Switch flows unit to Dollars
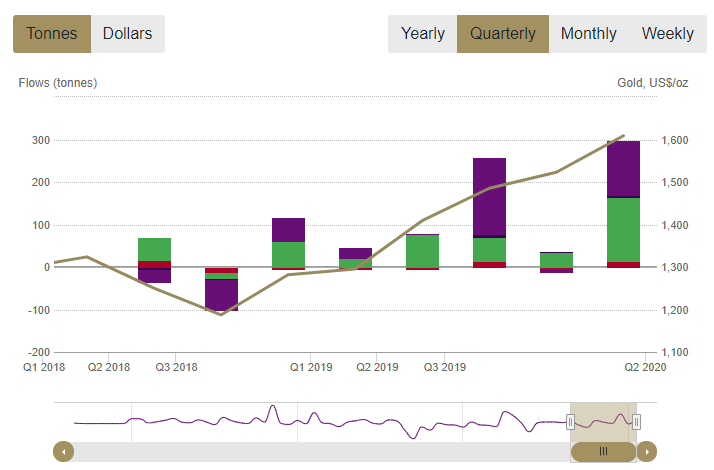The image size is (714, 470). tap(128, 34)
